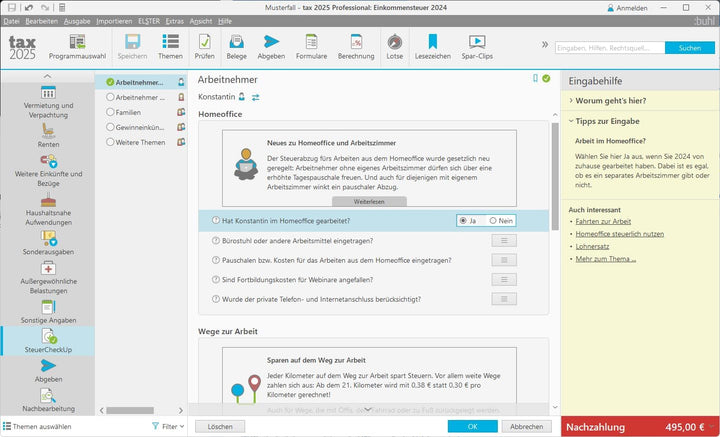Open the Sonstige Angaben section
Screen dimensions: 720x437
pyautogui.click(x=48, y=312)
